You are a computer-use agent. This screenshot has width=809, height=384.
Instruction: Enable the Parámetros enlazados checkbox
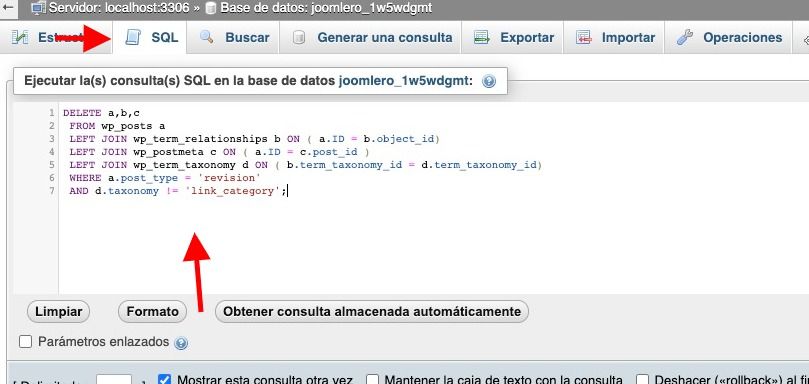(x=25, y=342)
